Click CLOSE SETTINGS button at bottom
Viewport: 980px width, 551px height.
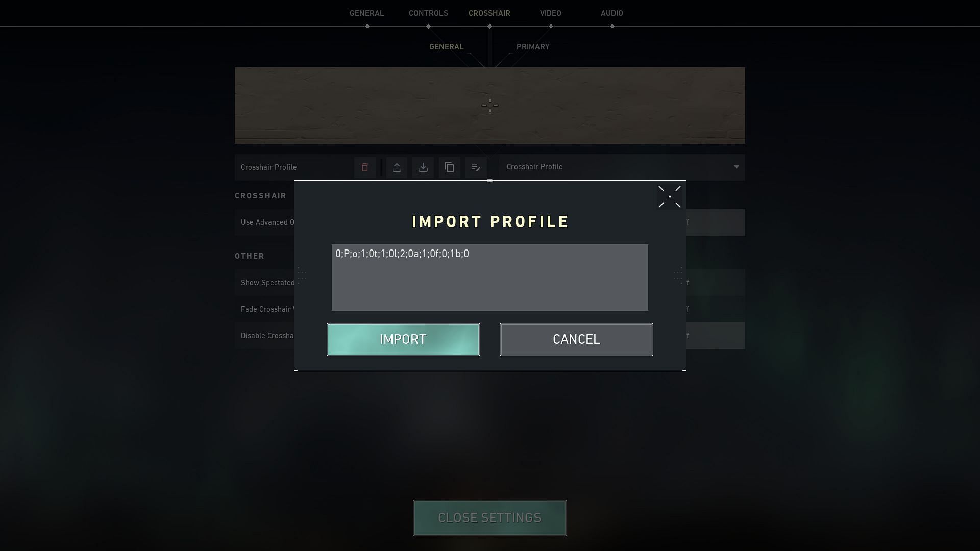(489, 517)
